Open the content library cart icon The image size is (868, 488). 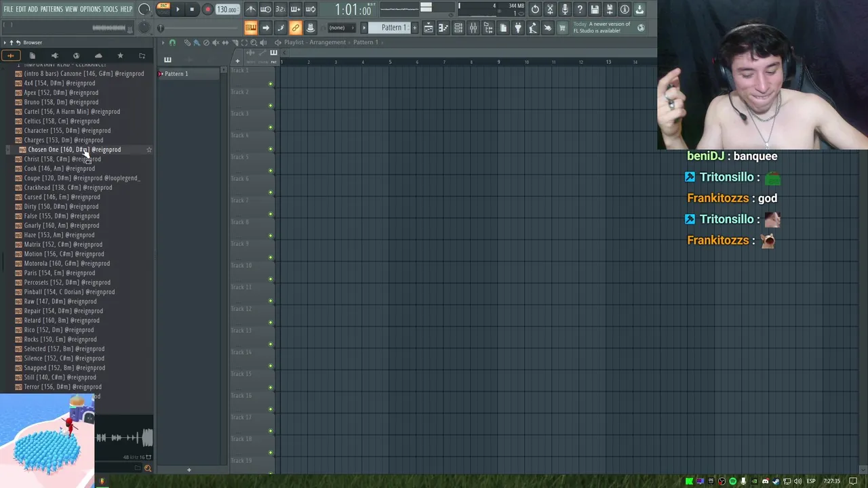[562, 28]
